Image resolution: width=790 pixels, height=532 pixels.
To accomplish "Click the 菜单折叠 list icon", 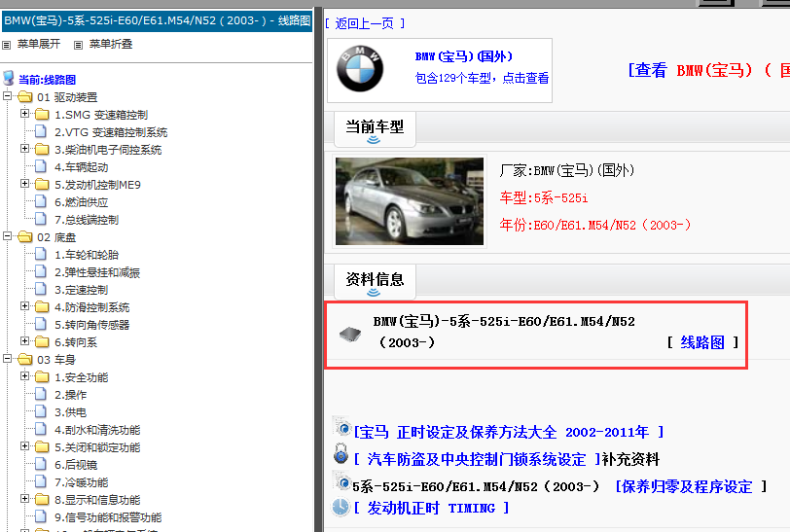I will coord(78,45).
